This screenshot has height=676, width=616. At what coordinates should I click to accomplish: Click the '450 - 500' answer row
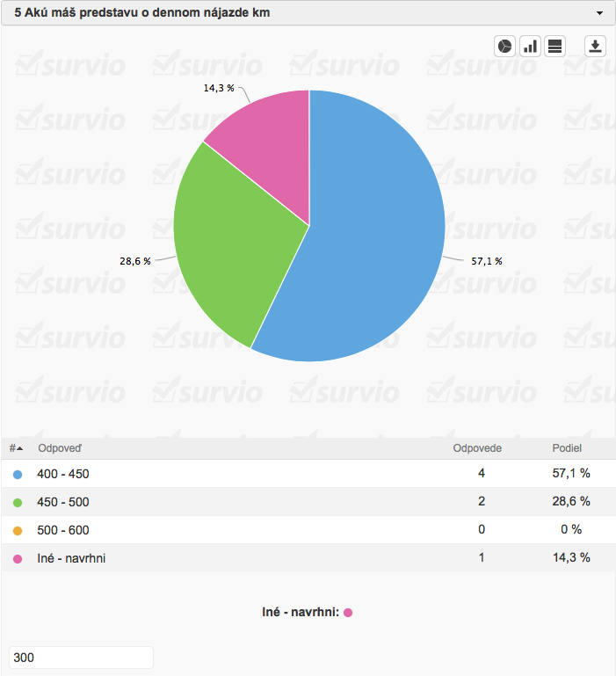click(308, 502)
